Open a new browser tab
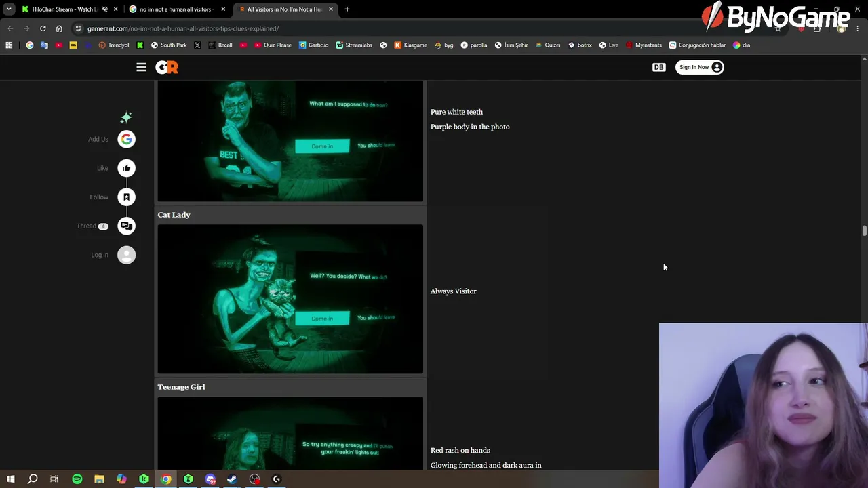This screenshot has height=488, width=868. pyautogui.click(x=347, y=9)
